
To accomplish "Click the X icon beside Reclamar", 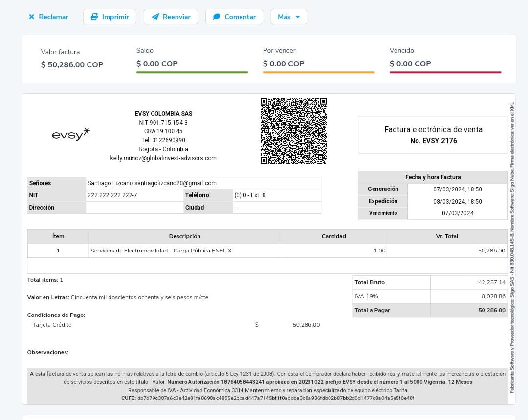I will [x=32, y=17].
